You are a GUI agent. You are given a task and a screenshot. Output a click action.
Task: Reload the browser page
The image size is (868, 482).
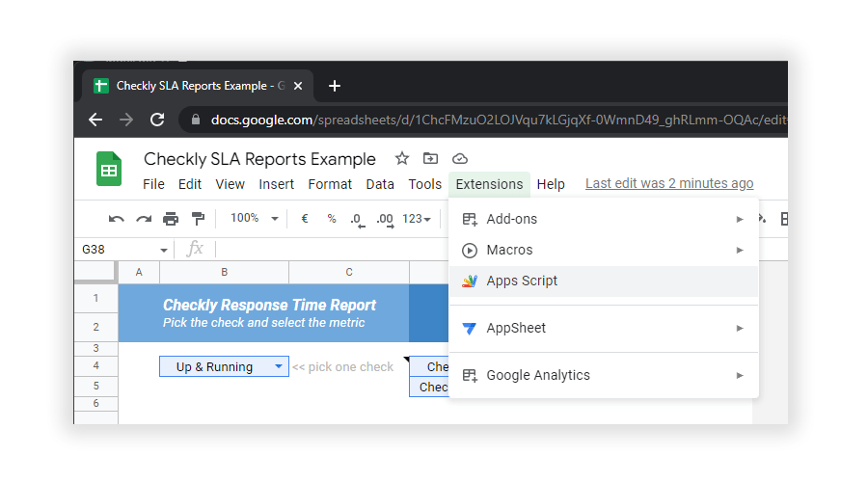click(x=157, y=120)
